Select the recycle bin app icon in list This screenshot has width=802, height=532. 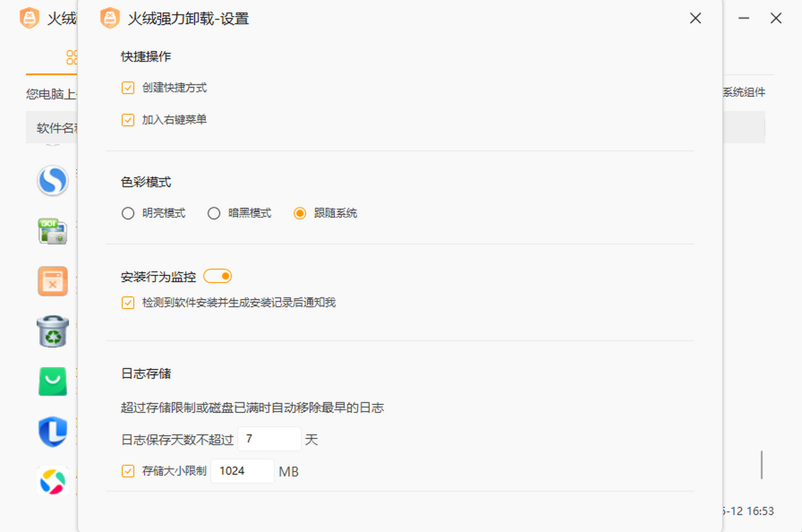[x=52, y=331]
